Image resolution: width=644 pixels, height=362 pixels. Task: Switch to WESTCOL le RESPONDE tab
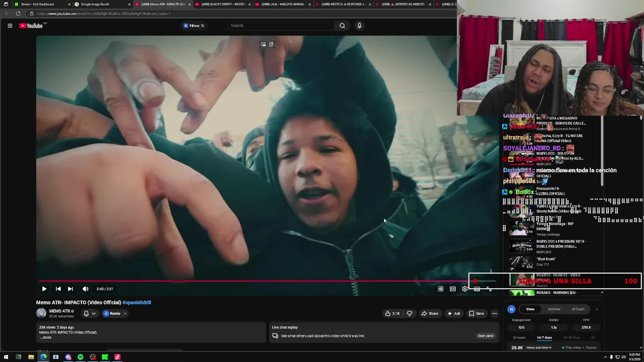tap(344, 4)
